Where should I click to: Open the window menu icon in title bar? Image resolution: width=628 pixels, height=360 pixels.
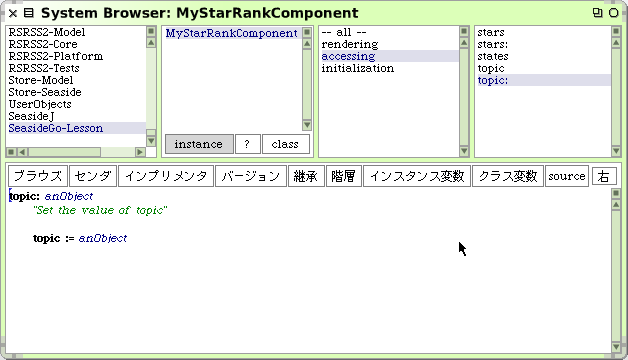[28, 13]
